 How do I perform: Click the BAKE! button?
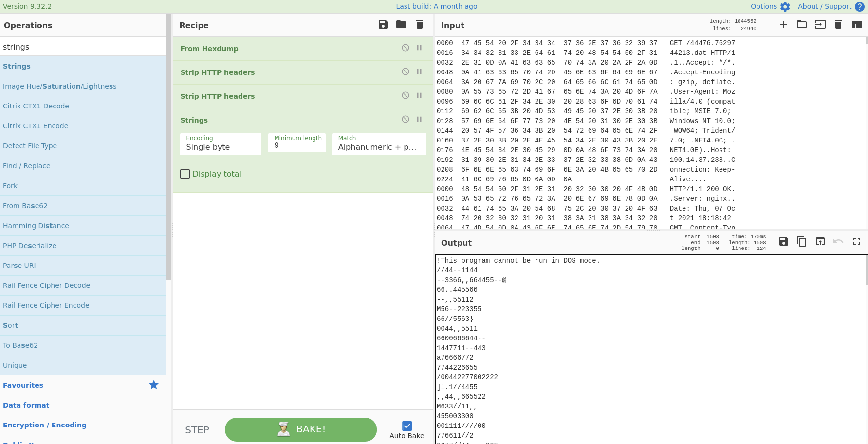click(x=301, y=429)
